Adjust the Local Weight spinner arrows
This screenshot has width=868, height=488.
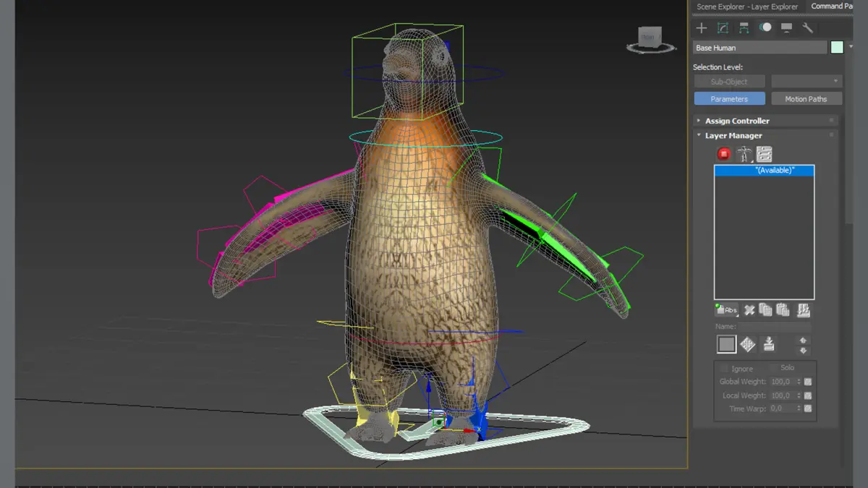click(x=799, y=395)
